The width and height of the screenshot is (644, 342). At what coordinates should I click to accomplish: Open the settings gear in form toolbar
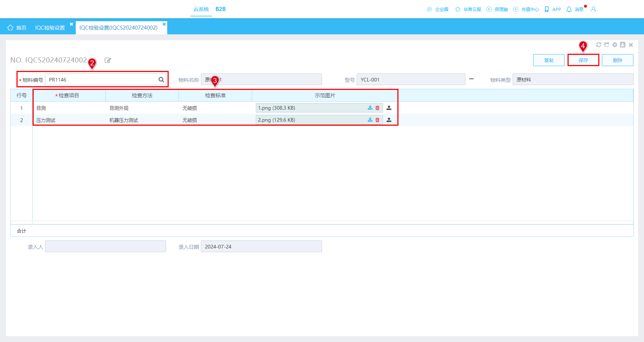(x=615, y=45)
